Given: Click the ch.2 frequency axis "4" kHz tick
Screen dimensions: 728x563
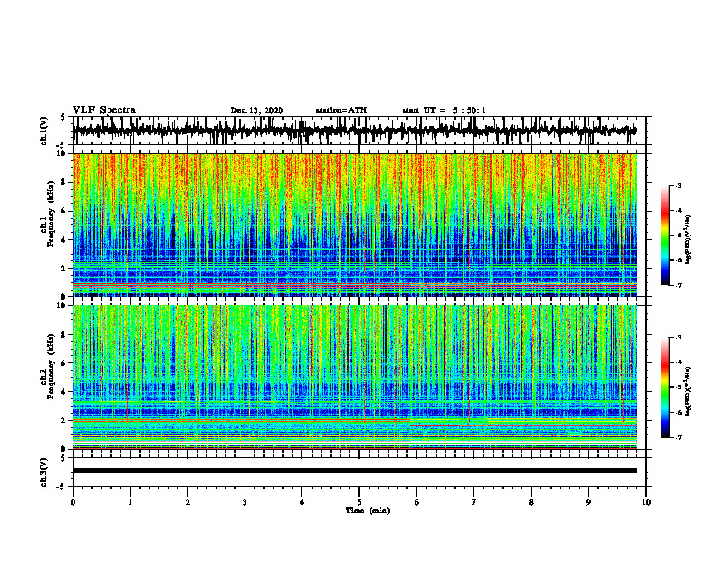Looking at the screenshot, I should point(64,392).
